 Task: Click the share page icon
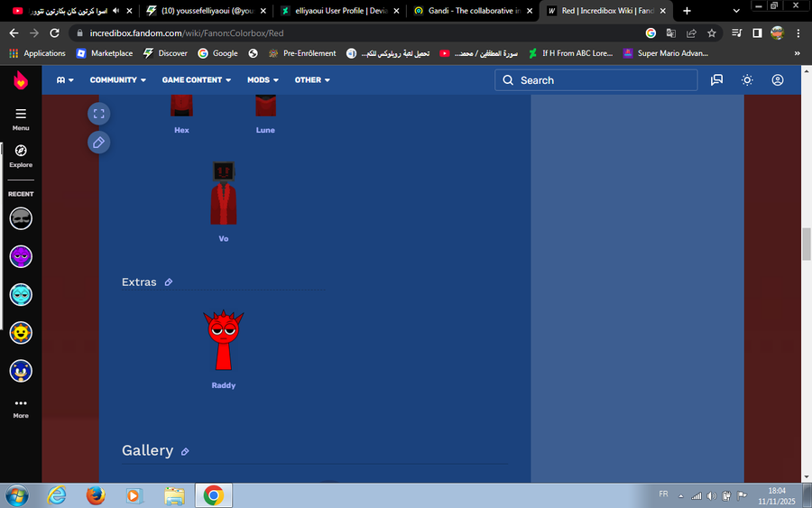point(691,33)
